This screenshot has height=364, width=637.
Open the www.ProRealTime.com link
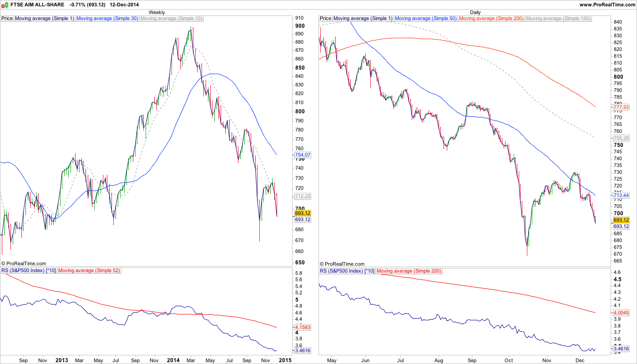[x=607, y=5]
